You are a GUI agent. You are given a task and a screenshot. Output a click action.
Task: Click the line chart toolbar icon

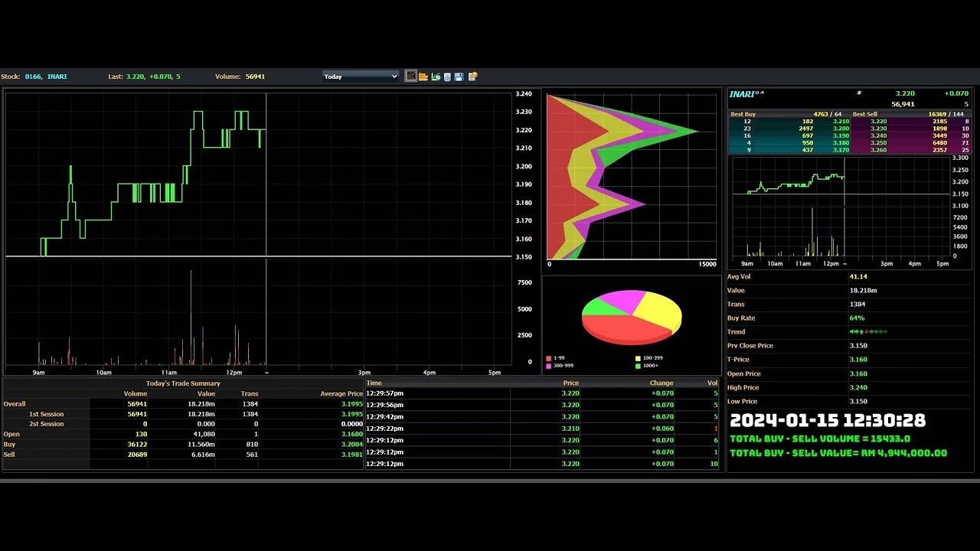[411, 77]
